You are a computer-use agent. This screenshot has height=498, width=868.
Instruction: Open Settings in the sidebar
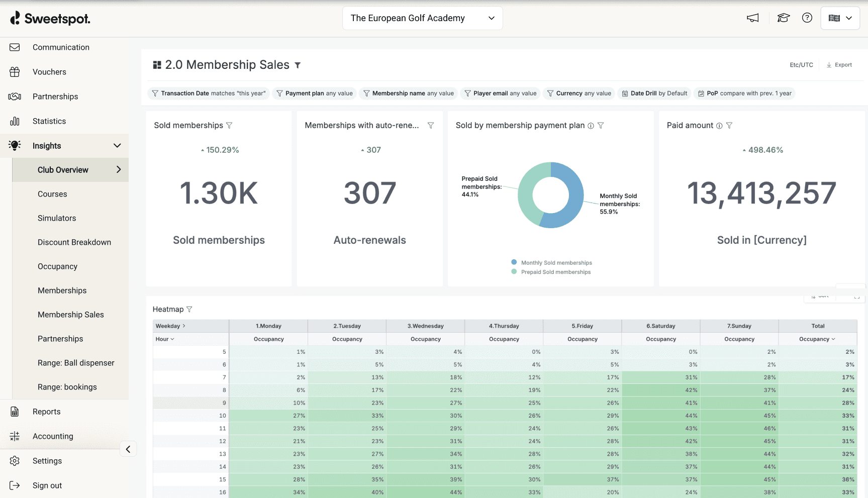[47, 461]
